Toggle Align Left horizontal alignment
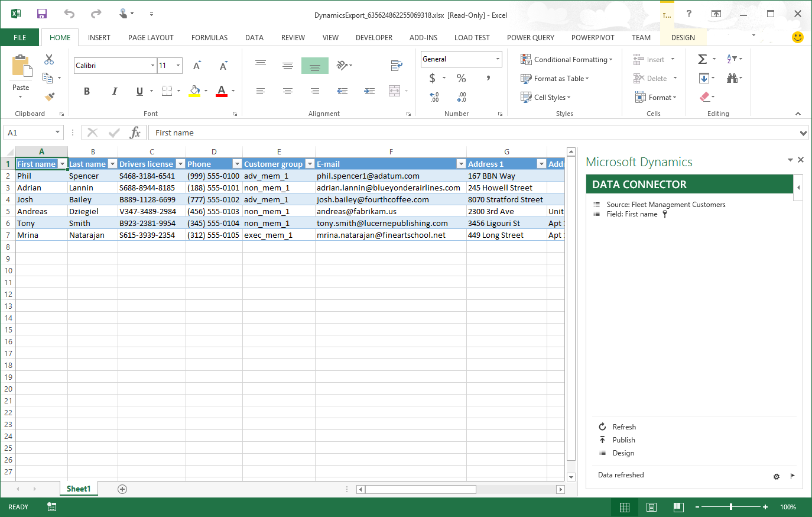This screenshot has height=517, width=812. click(261, 91)
